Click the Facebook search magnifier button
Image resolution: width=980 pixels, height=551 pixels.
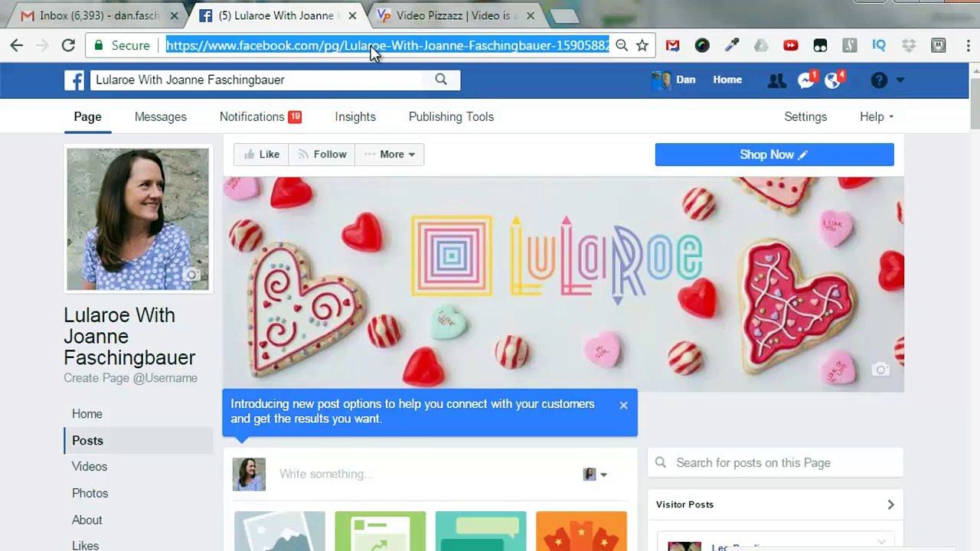click(441, 80)
